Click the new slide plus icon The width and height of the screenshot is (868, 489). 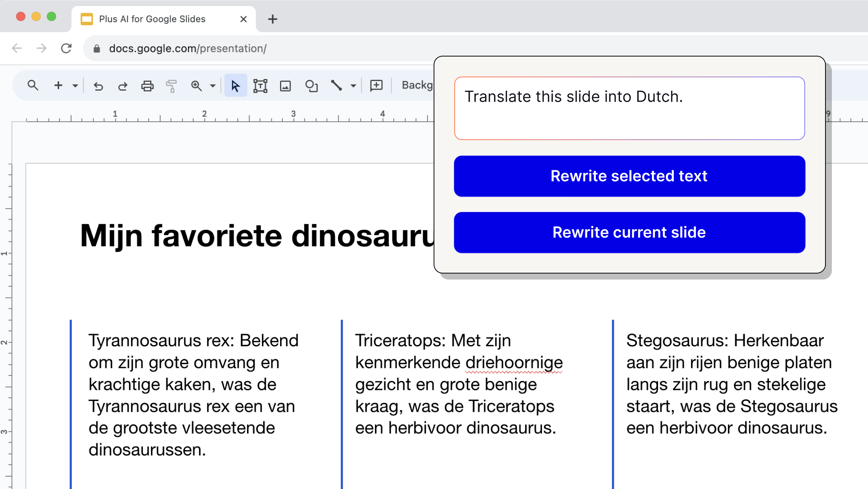coord(58,86)
